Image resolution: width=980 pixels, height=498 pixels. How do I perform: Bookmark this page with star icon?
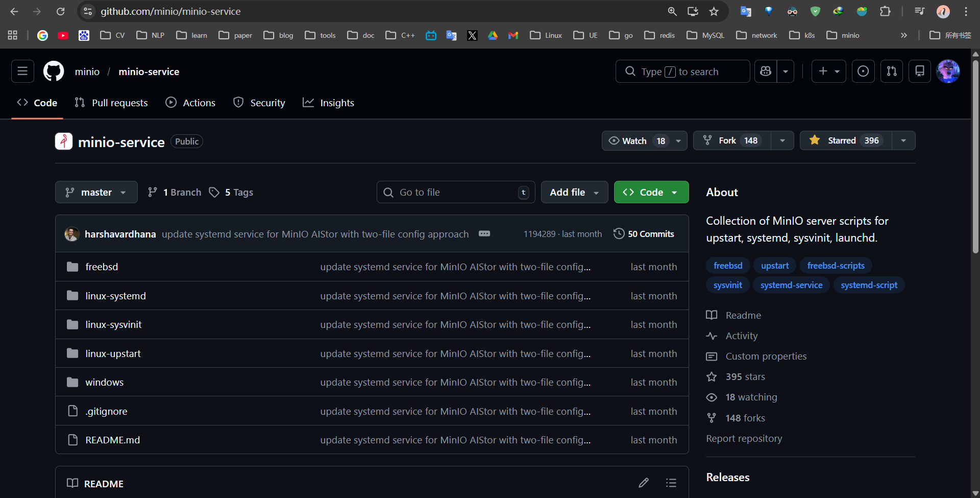(714, 11)
